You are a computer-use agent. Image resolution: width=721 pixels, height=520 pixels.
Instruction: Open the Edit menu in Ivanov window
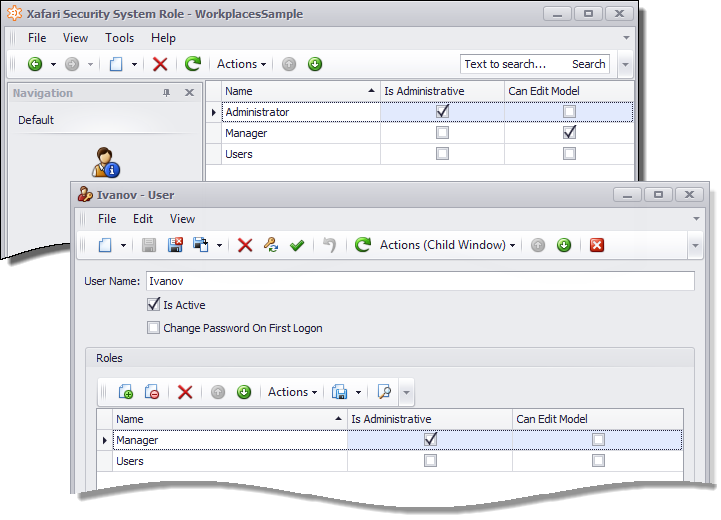tap(143, 219)
